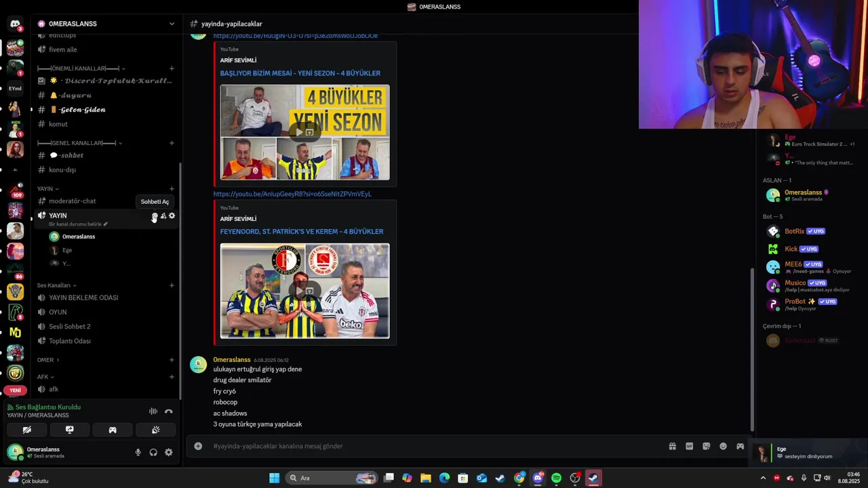Collapse the GENEL KANALLAR category
The image size is (868, 488).
pyautogui.click(x=79, y=143)
